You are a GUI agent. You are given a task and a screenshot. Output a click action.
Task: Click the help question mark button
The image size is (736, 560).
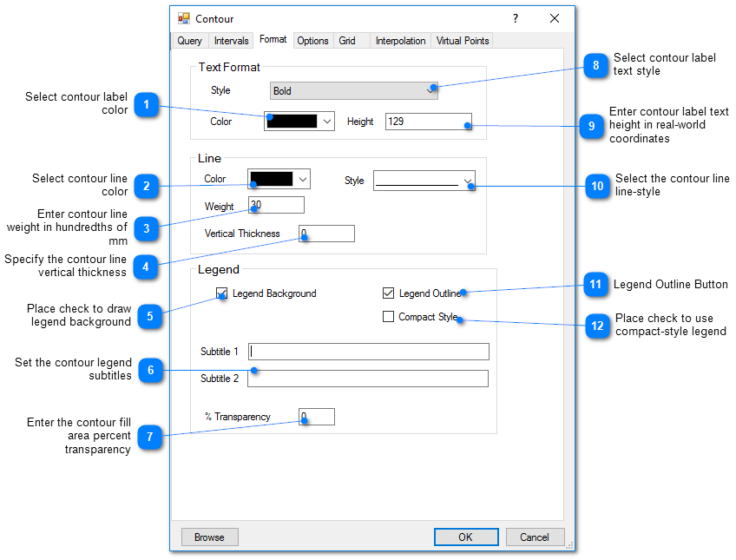coord(515,18)
